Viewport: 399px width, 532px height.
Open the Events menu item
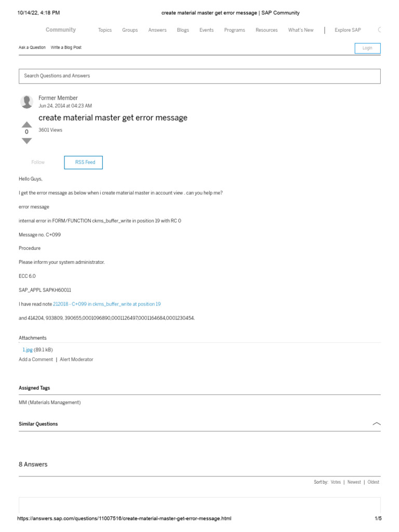pyautogui.click(x=206, y=30)
